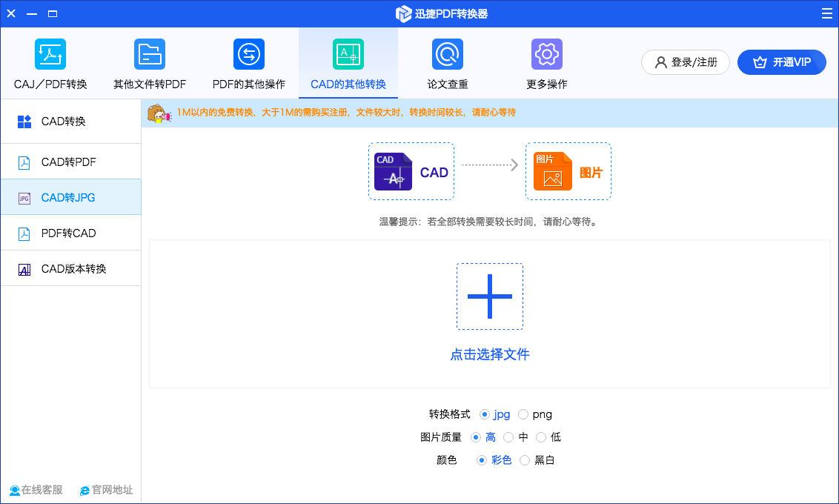Screen dimensions: 839x504
Task: Click the hamburger menu icon in title bar
Action: pyautogui.click(x=826, y=13)
